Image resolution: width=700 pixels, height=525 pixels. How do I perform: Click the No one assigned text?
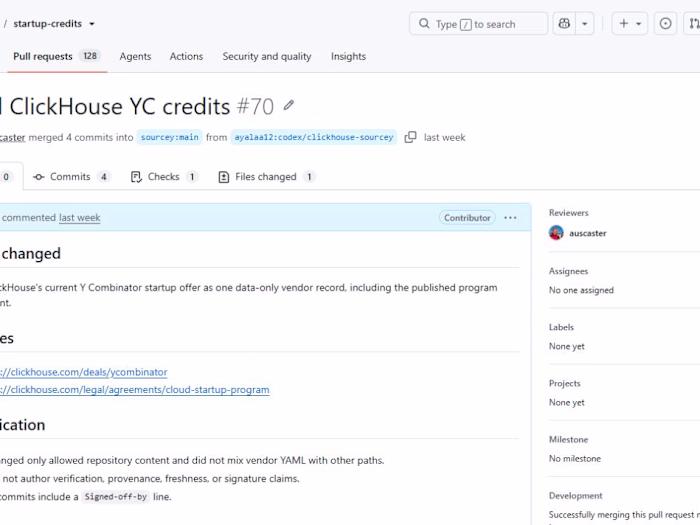[581, 290]
